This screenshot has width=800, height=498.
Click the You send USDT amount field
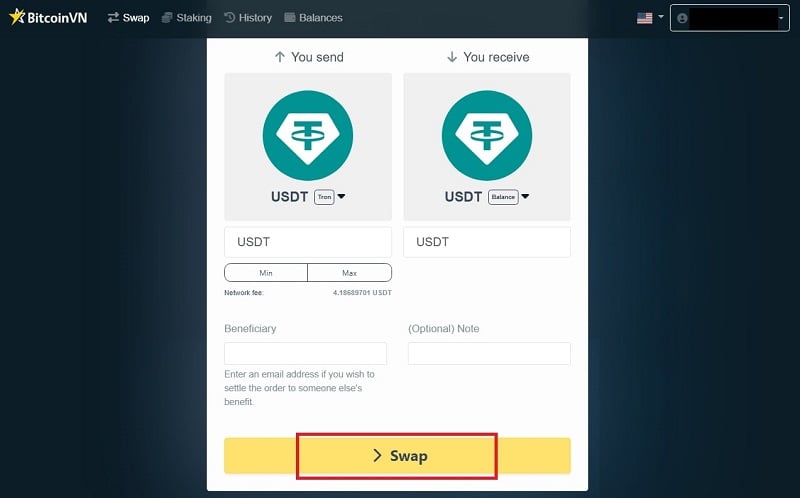pyautogui.click(x=308, y=242)
